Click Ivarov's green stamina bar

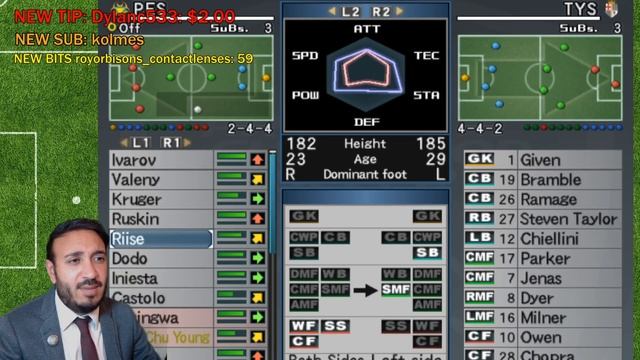231,157
